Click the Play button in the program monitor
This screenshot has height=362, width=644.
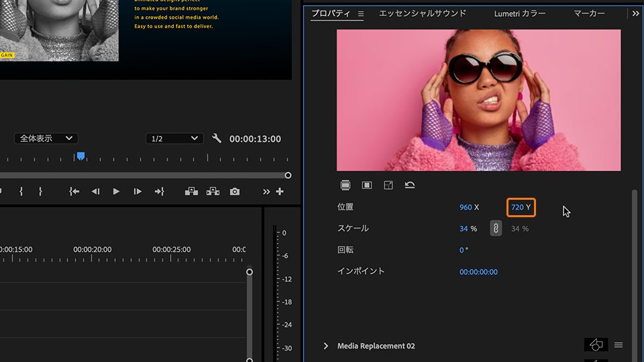116,192
